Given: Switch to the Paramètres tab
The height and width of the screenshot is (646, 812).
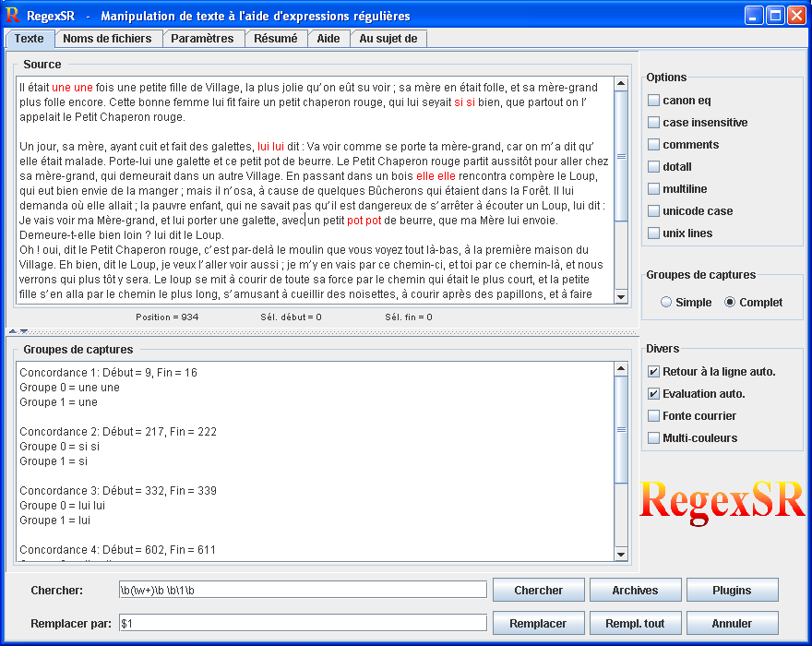Looking at the screenshot, I should point(203,39).
